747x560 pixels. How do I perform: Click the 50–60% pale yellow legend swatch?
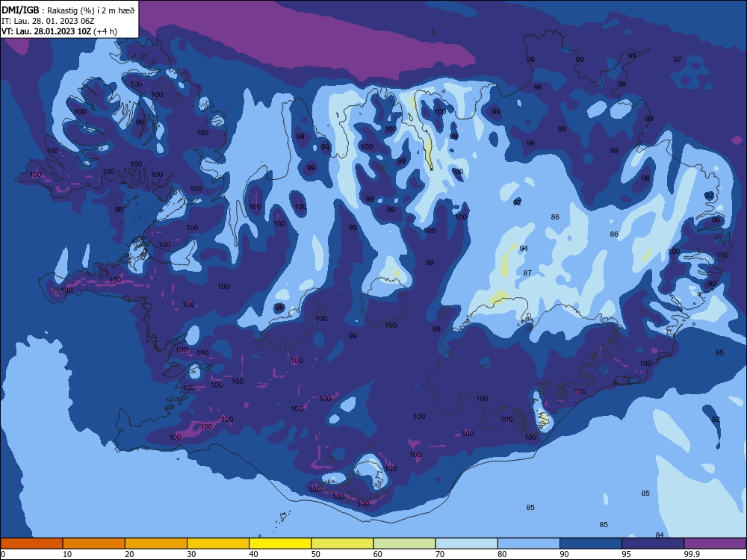point(342,544)
